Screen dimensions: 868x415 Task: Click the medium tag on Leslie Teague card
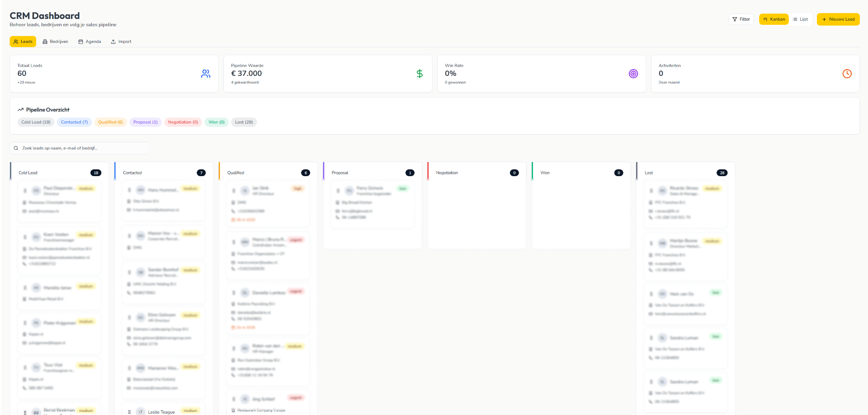[x=190, y=410]
